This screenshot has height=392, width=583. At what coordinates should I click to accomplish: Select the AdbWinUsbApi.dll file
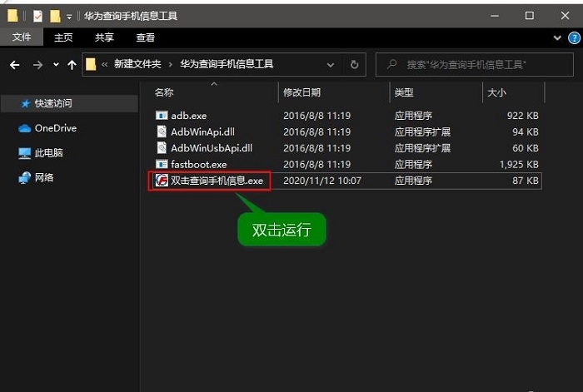tap(212, 148)
